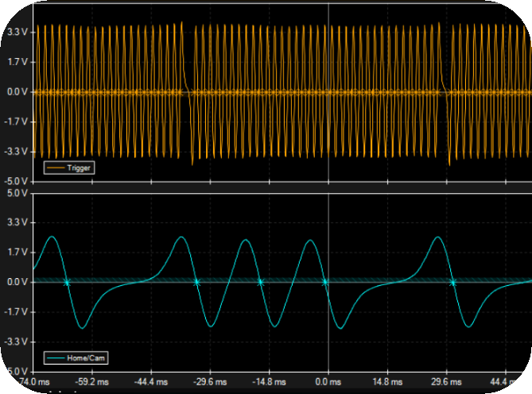Screen dimensions: 532x394
Task: Click the -3.3 V label on Trigger axis
Action: [x=15, y=151]
